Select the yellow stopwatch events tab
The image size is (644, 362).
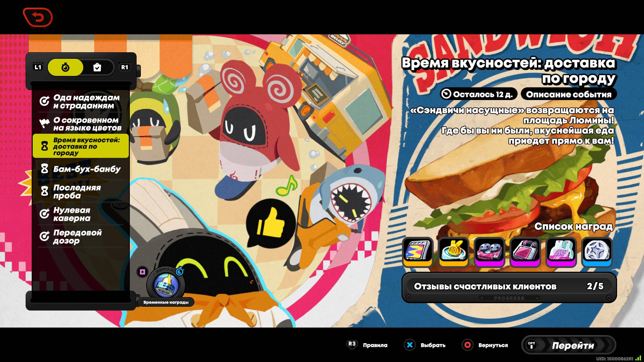click(65, 67)
